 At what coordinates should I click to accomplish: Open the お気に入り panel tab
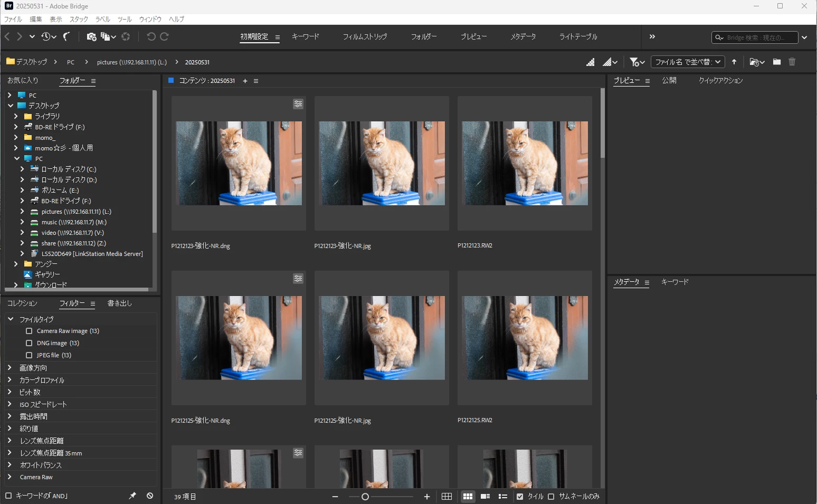23,80
